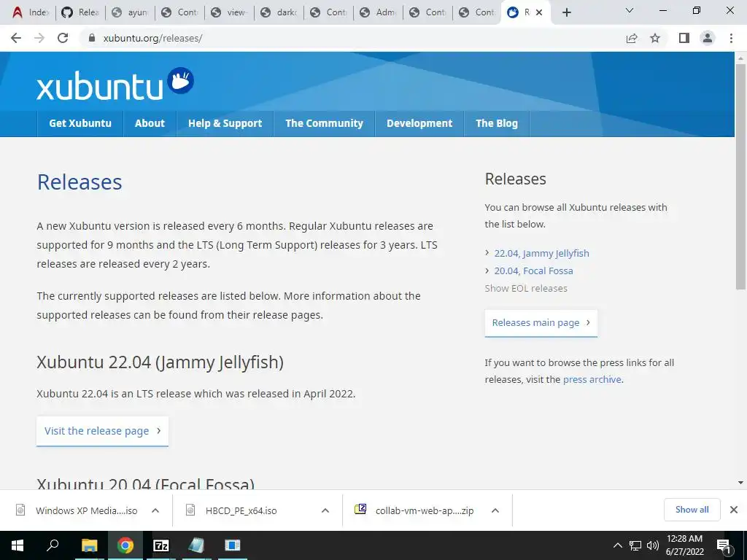
Task: Visit the 22.04 release page
Action: click(102, 431)
